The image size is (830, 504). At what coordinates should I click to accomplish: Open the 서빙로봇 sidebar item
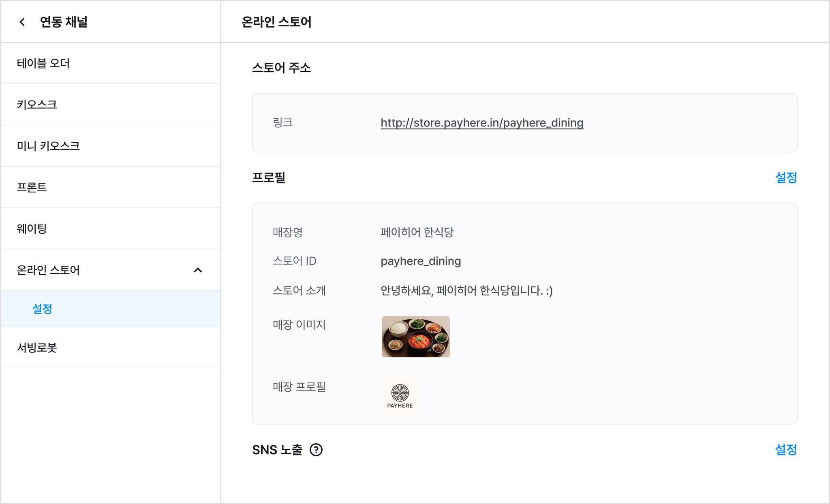click(x=111, y=348)
